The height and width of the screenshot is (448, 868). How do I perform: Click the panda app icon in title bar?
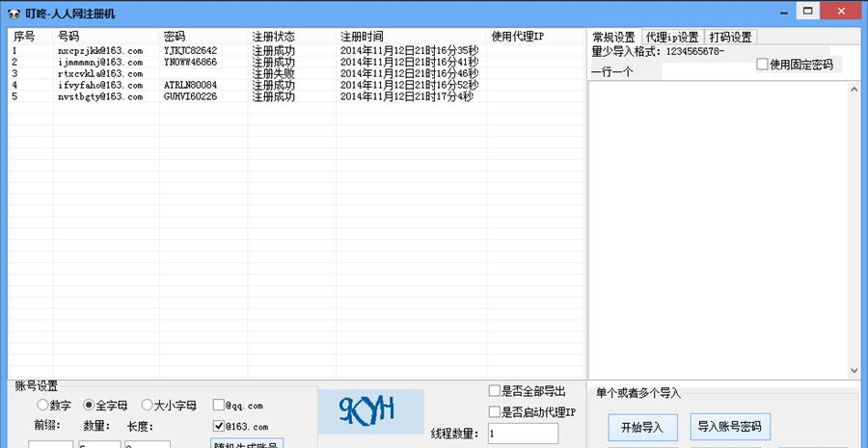[12, 10]
